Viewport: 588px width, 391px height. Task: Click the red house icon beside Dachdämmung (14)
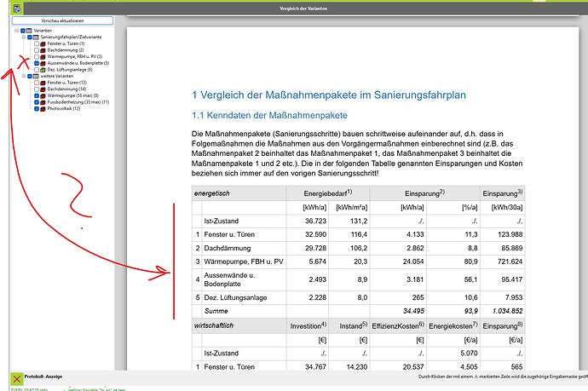(x=43, y=89)
